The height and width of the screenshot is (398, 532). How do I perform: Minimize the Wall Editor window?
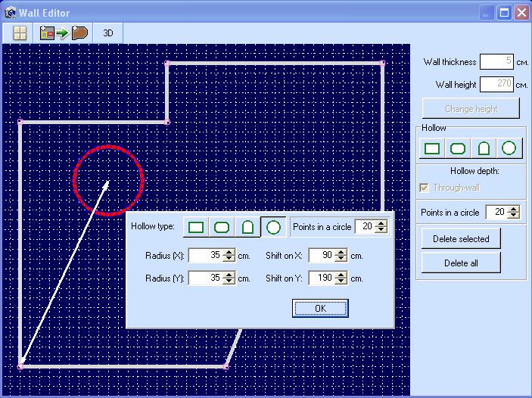pos(487,13)
